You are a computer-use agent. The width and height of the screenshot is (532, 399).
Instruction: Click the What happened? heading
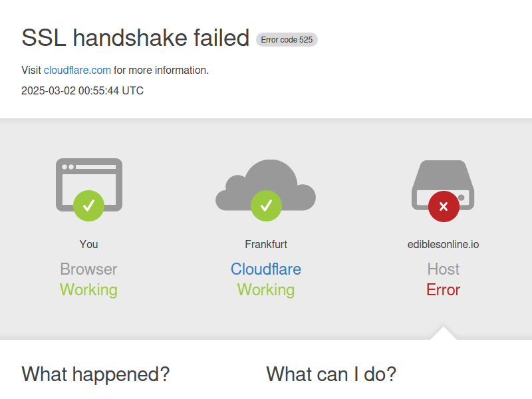[96, 374]
